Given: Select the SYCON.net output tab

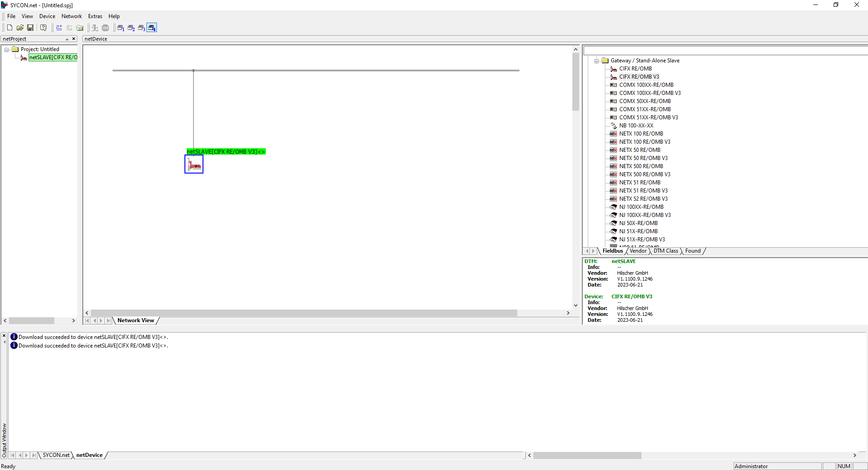Looking at the screenshot, I should (56, 455).
